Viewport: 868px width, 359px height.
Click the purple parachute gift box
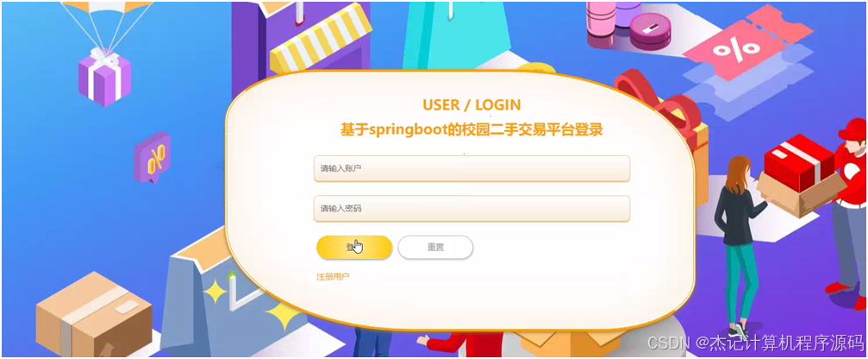(104, 77)
